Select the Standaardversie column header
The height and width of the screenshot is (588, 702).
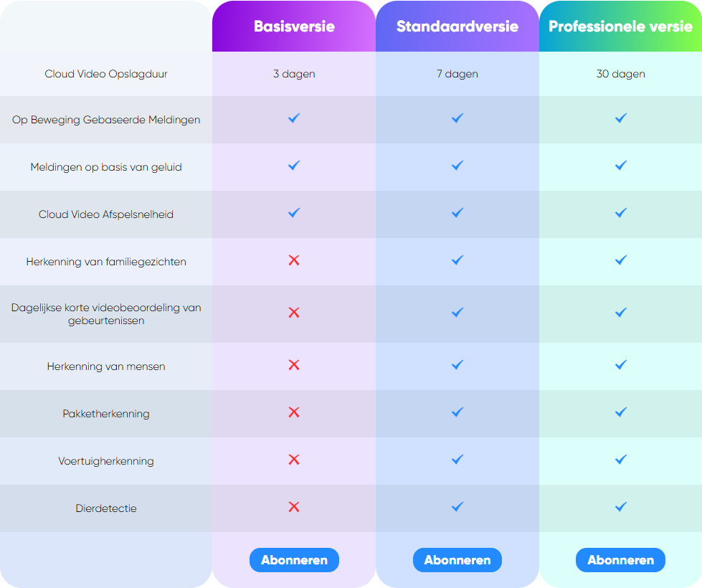tap(457, 27)
